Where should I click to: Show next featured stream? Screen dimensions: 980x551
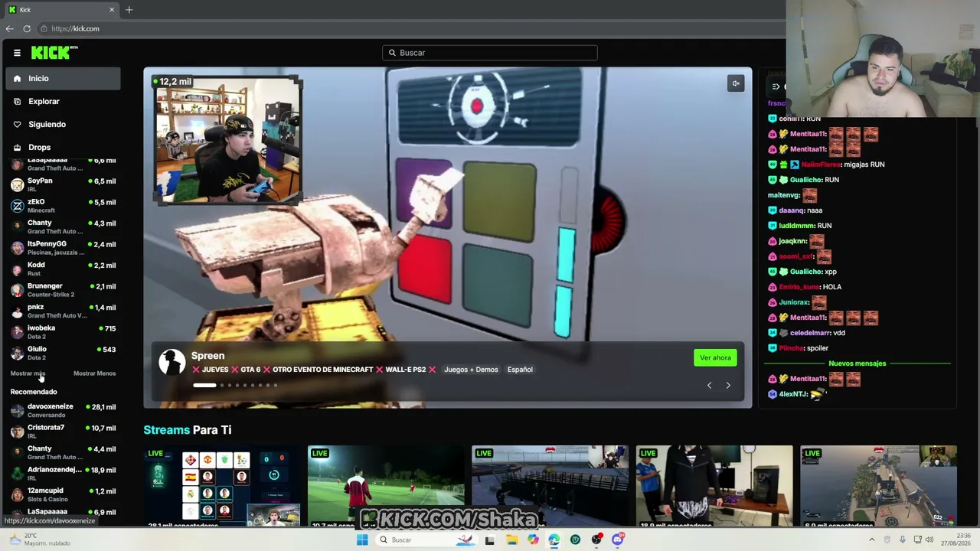point(728,385)
